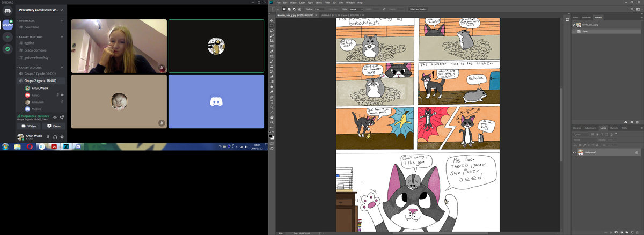Open the Style dropdown in options bar
Viewport: 644px width, 235px height.
[x=356, y=9]
